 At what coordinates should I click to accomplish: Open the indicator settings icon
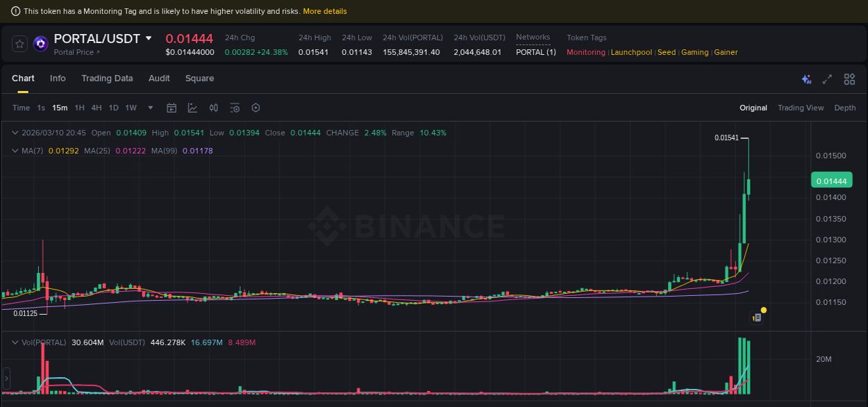click(234, 108)
